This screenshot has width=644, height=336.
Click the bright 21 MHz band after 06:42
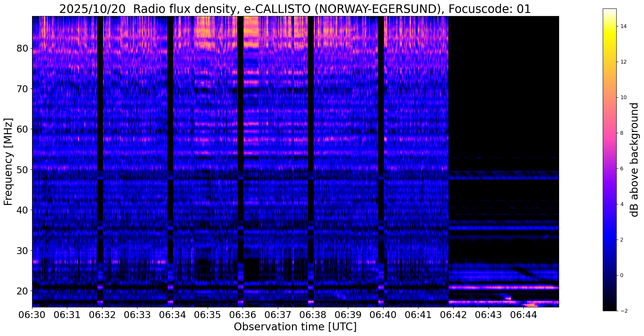[x=503, y=287]
